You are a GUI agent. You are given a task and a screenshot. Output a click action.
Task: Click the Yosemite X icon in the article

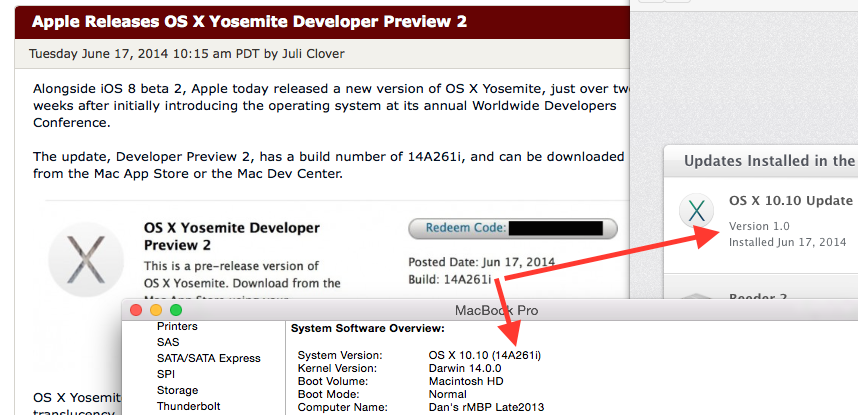[x=86, y=259]
